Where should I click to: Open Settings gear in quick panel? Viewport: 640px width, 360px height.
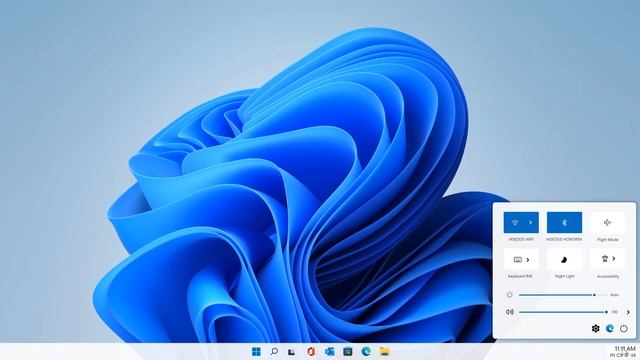(596, 328)
